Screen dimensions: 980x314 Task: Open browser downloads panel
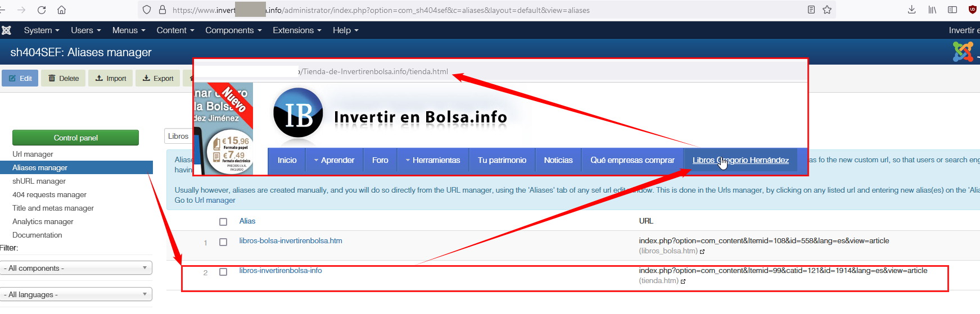(912, 10)
